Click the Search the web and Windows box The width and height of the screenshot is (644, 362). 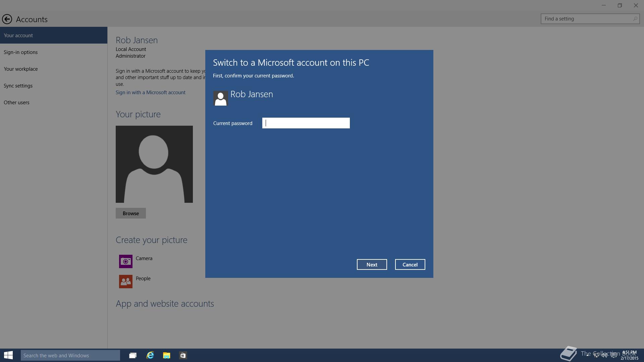coord(70,355)
